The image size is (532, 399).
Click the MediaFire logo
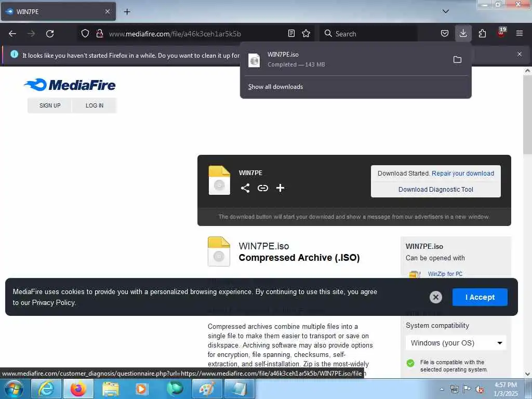pos(70,85)
